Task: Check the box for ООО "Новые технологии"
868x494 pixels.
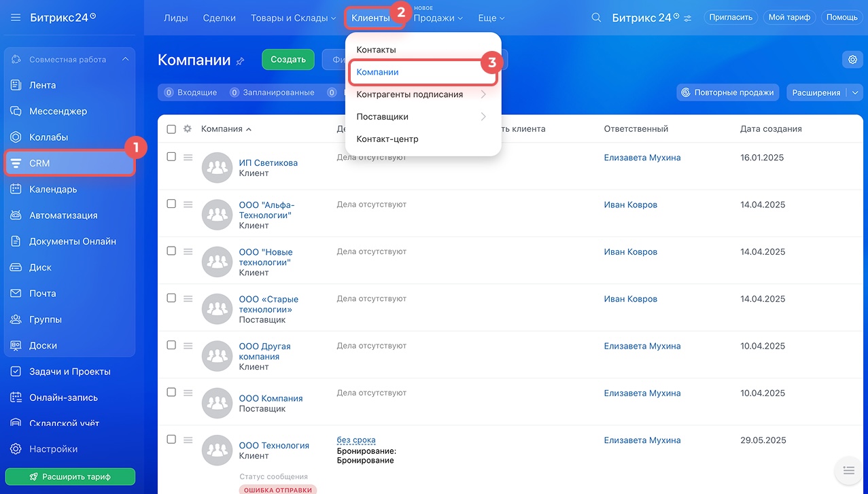Action: pyautogui.click(x=171, y=251)
